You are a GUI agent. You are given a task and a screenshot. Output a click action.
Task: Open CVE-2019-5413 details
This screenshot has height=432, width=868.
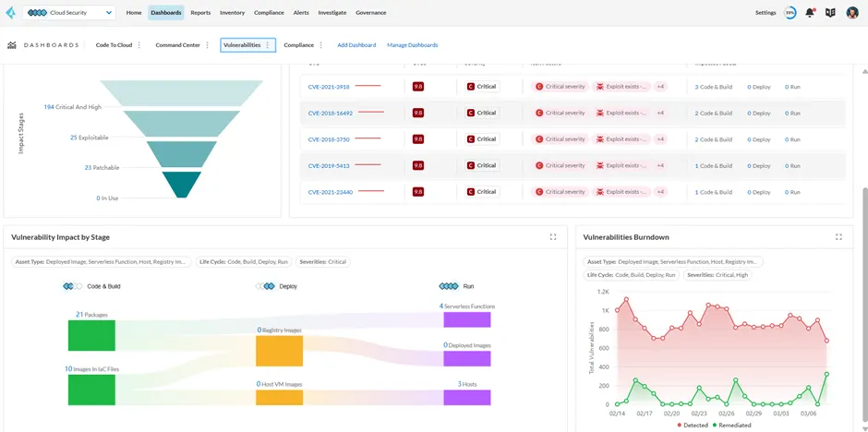[329, 166]
